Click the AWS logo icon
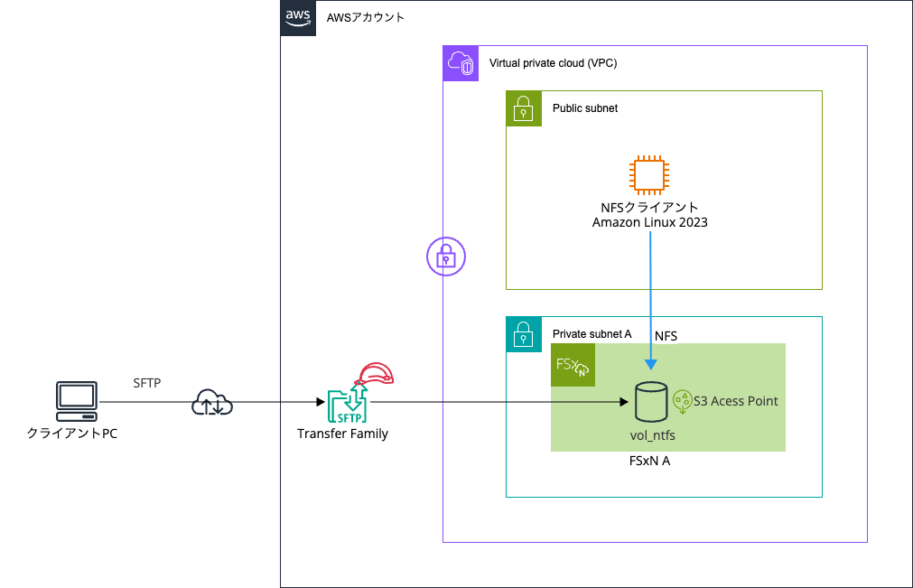This screenshot has height=588, width=913. pyautogui.click(x=298, y=18)
